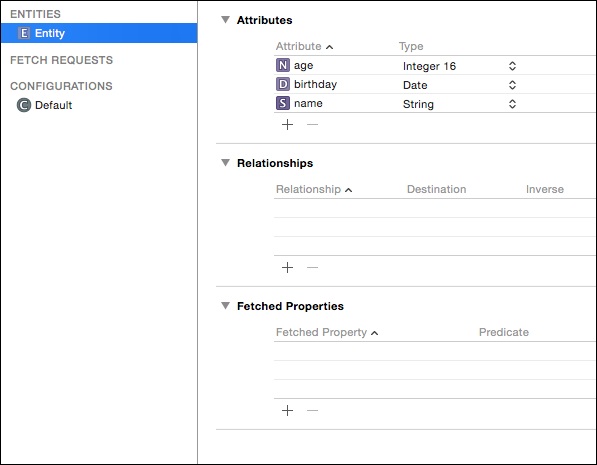
Task: Collapse the Fetched Properties section
Action: click(225, 306)
